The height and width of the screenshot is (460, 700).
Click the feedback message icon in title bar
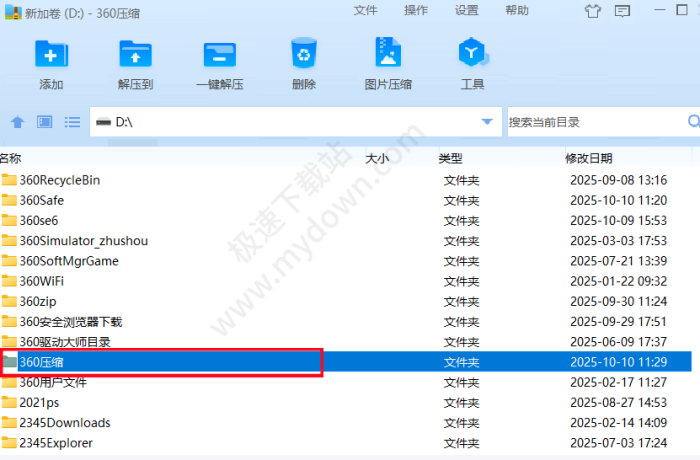[622, 12]
